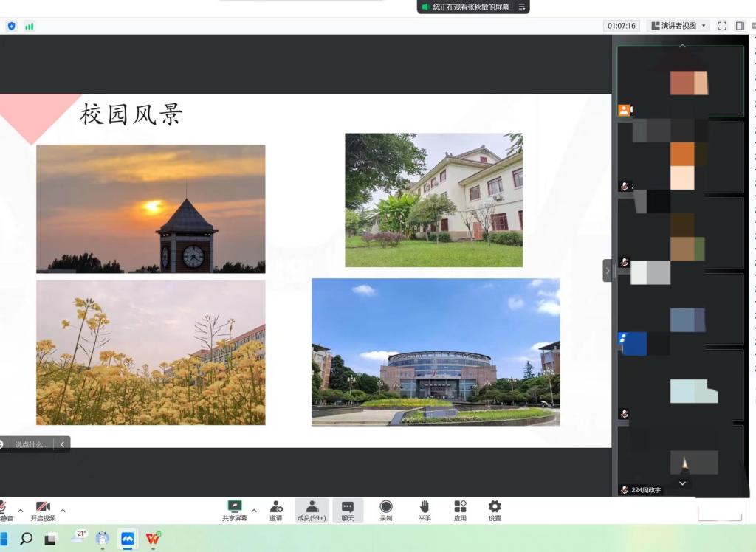
Task: Enter fullscreen with the expand icon
Action: point(722,25)
